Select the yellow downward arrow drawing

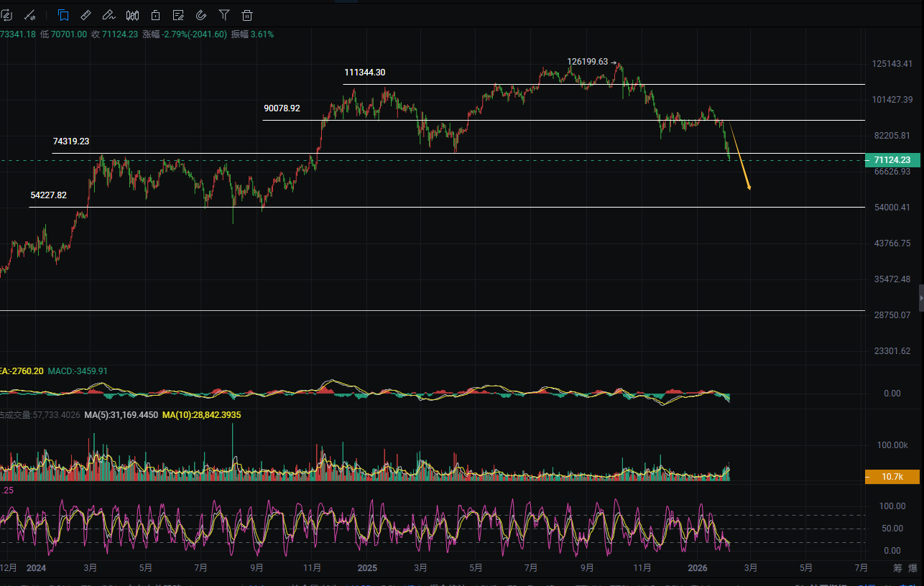pos(740,158)
